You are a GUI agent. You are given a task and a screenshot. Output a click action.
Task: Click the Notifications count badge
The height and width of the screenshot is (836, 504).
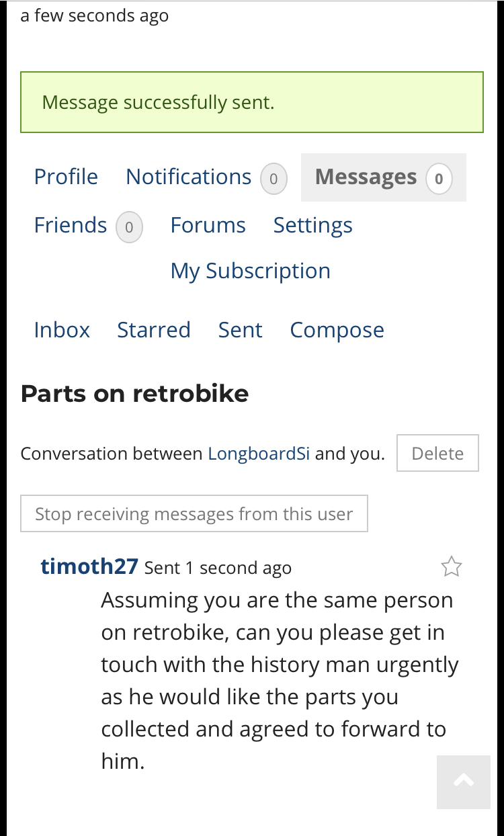pyautogui.click(x=274, y=179)
